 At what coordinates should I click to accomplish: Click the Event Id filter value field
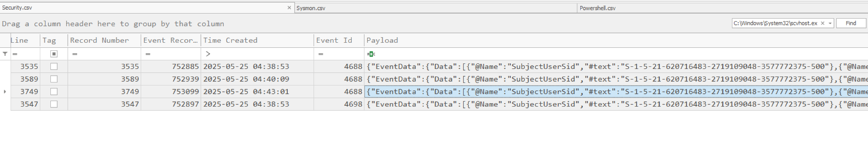[x=344, y=54]
